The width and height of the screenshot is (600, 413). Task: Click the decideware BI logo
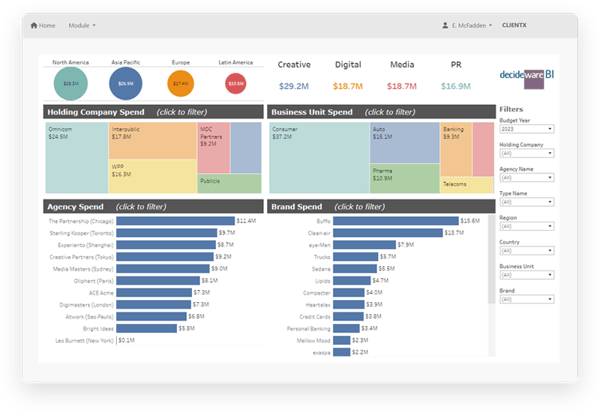(527, 78)
